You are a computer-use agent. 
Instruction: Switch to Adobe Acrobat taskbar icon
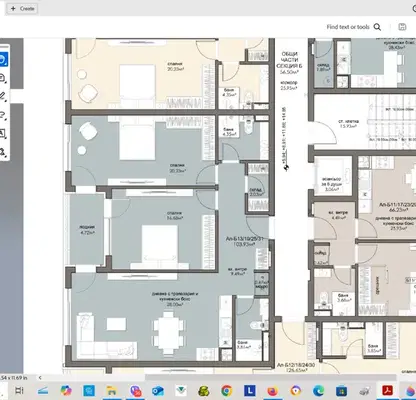[x=388, y=390]
